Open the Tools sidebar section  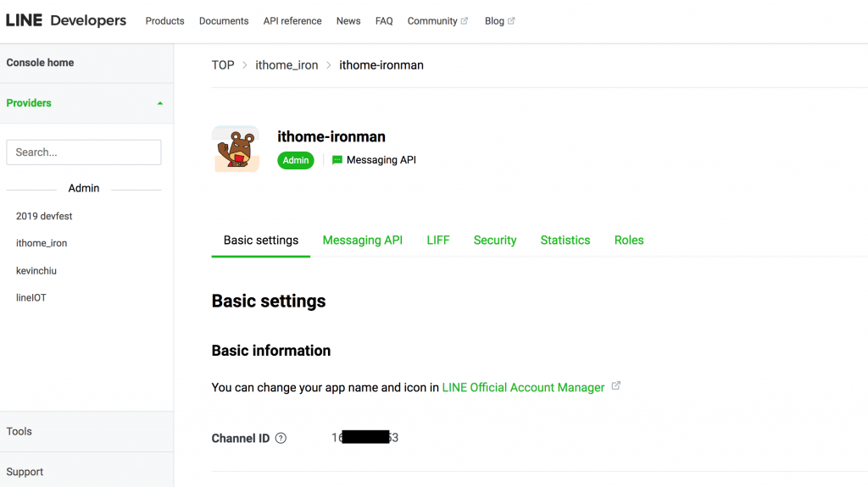[x=19, y=431]
